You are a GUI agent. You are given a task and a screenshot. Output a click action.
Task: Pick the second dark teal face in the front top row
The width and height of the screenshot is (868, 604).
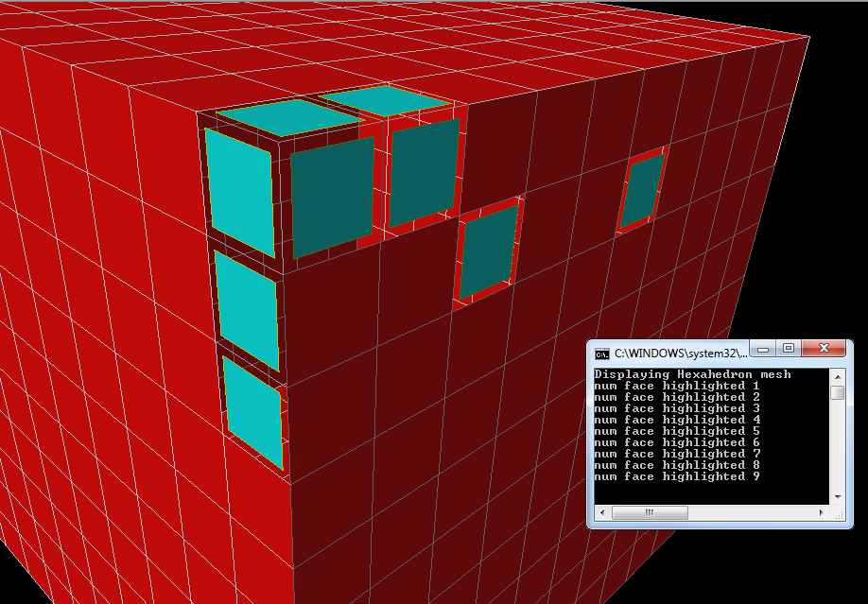point(424,172)
